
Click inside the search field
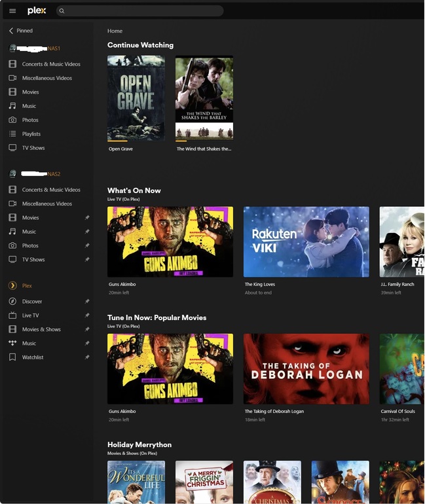click(140, 11)
